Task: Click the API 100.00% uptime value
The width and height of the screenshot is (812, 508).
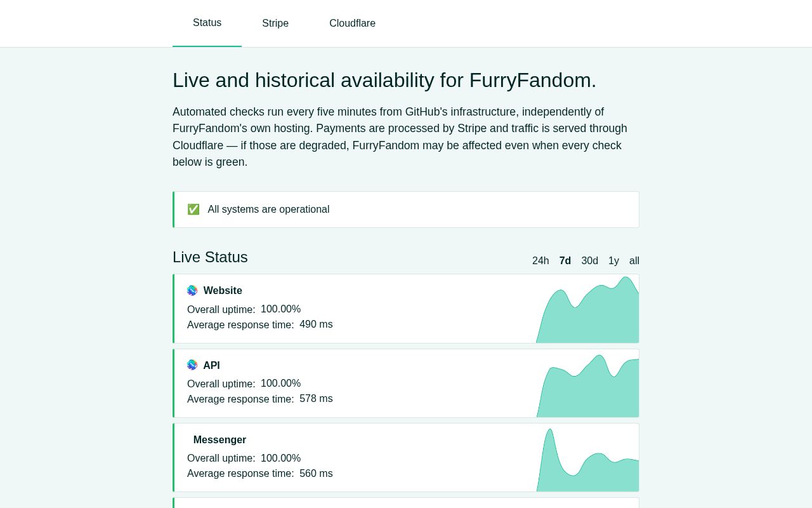Action: click(x=280, y=384)
